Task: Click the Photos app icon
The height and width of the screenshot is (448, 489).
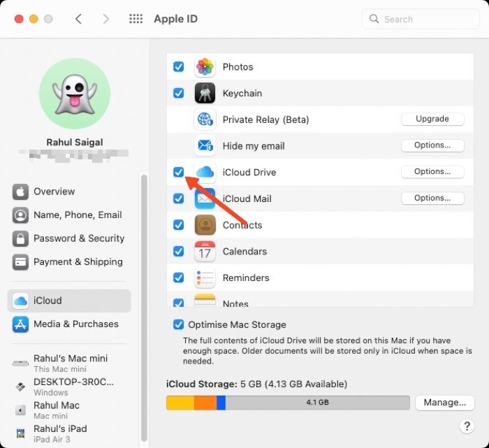Action: 205,67
